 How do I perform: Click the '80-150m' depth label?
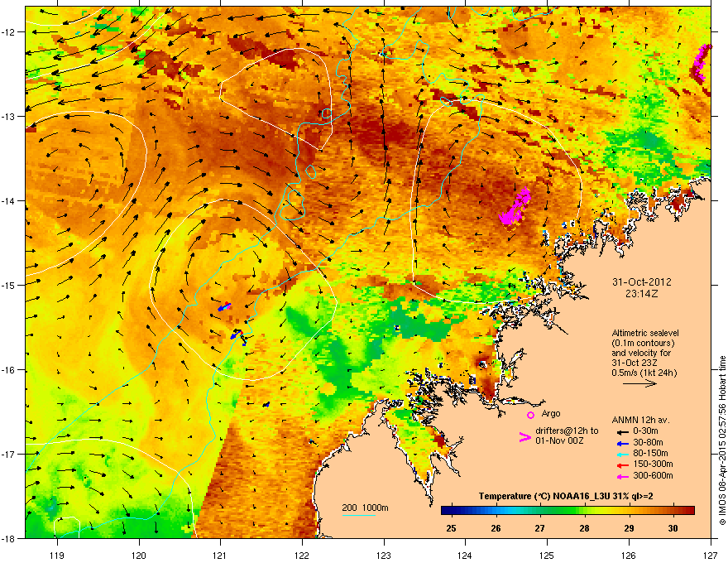(x=650, y=454)
